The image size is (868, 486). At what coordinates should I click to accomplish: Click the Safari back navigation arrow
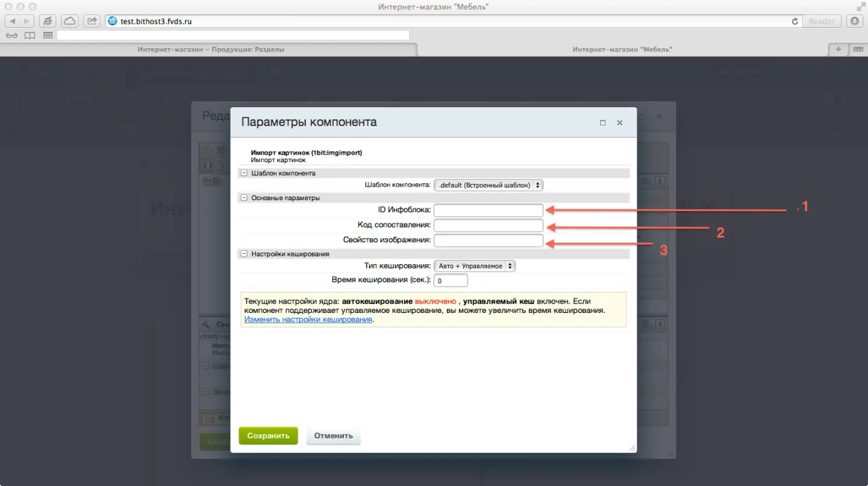click(x=13, y=21)
